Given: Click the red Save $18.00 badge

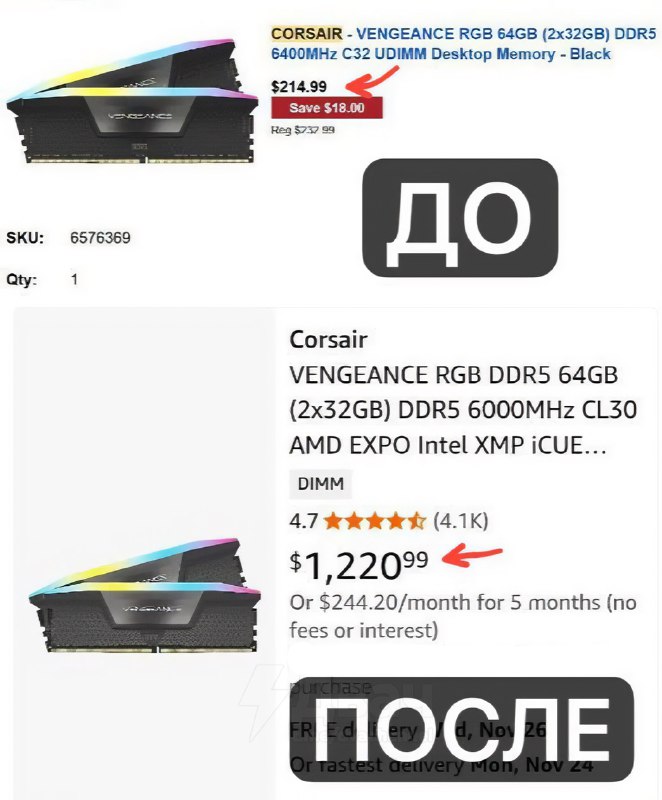Looking at the screenshot, I should pos(326,108).
